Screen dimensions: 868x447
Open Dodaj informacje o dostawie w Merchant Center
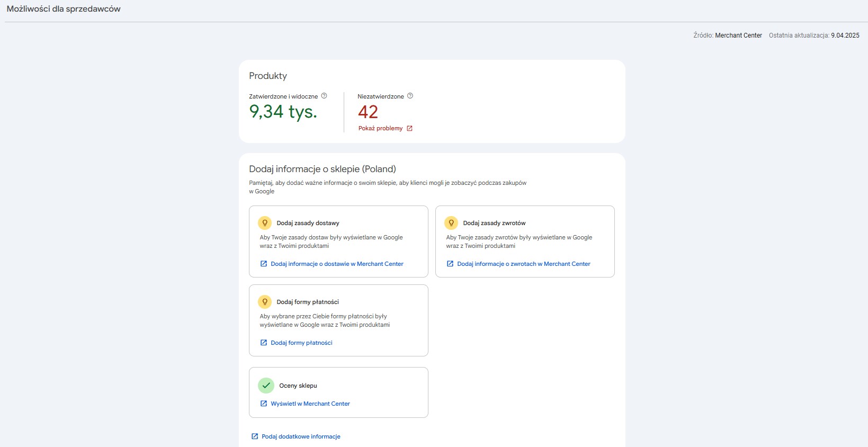(337, 264)
